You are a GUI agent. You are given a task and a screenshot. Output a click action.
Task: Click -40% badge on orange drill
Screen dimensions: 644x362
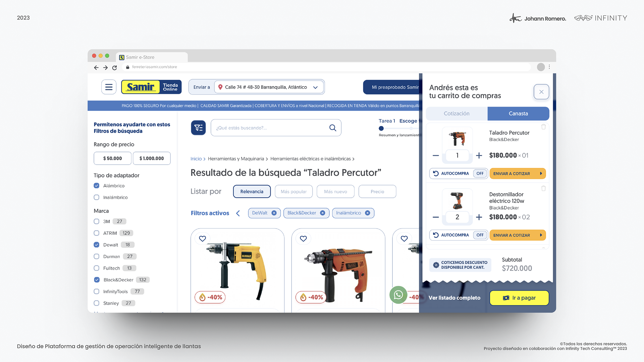(x=311, y=297)
